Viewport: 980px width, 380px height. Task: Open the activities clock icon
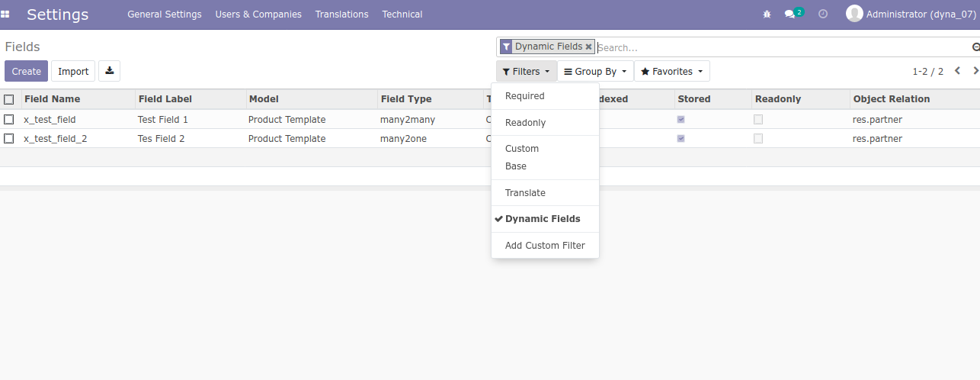point(823,14)
